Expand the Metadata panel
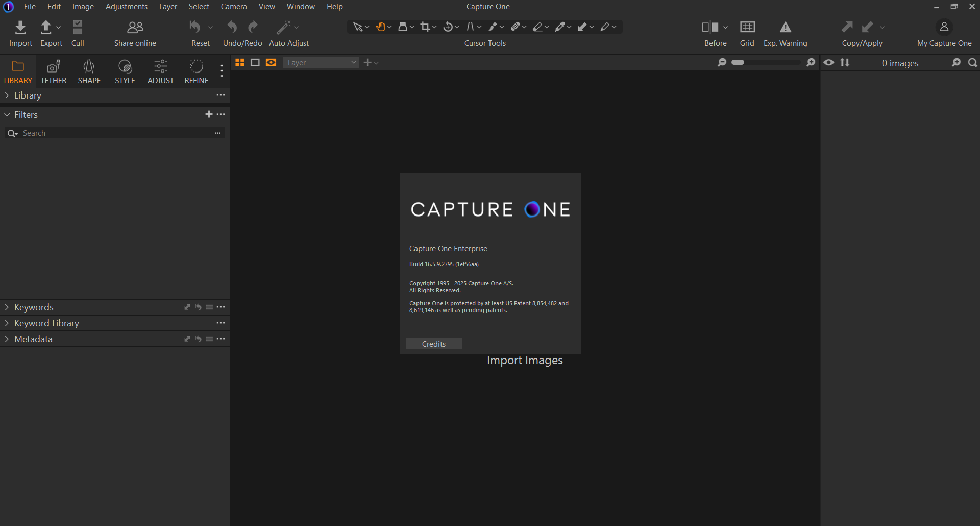Viewport: 980px width, 526px height. point(7,339)
